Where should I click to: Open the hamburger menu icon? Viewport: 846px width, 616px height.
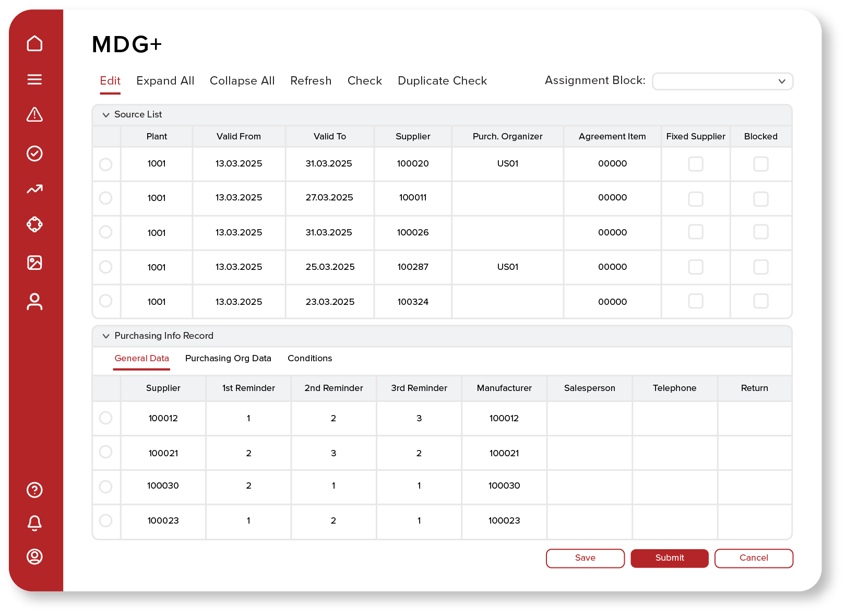(x=34, y=79)
